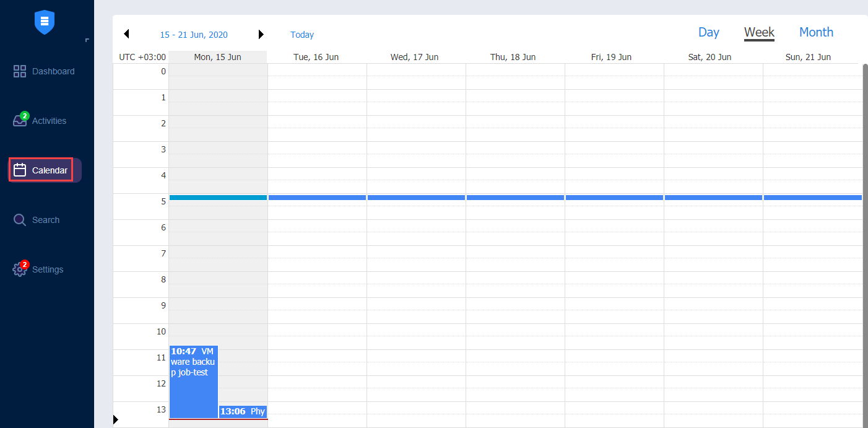Click the green Activities notification badge
The width and height of the screenshot is (868, 428).
24,116
